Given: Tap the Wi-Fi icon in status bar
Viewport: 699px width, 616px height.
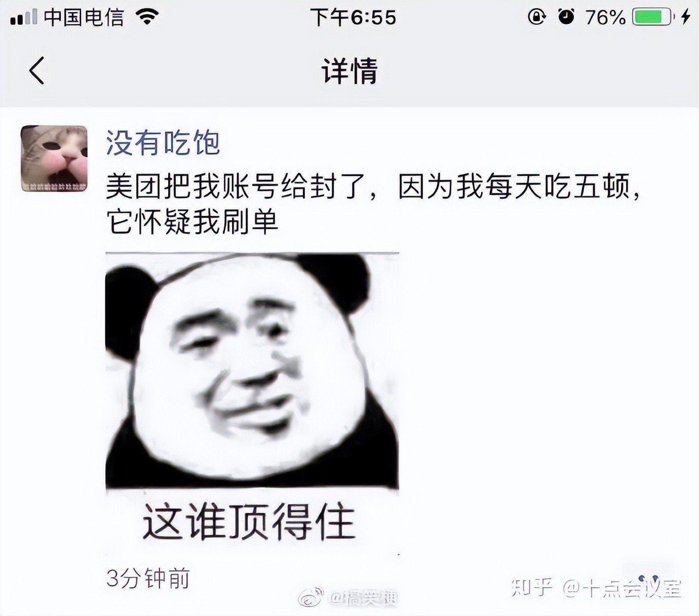Looking at the screenshot, I should coord(147,17).
